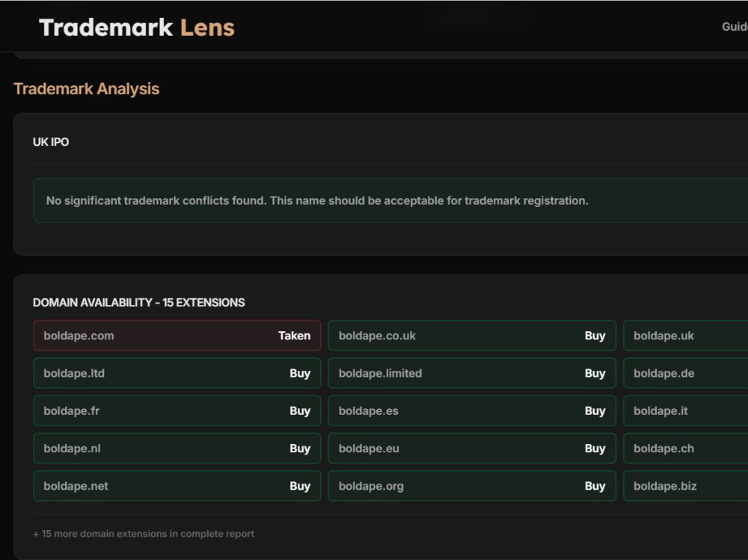Select the boldape.limited domain name
This screenshot has width=748, height=560.
(380, 374)
